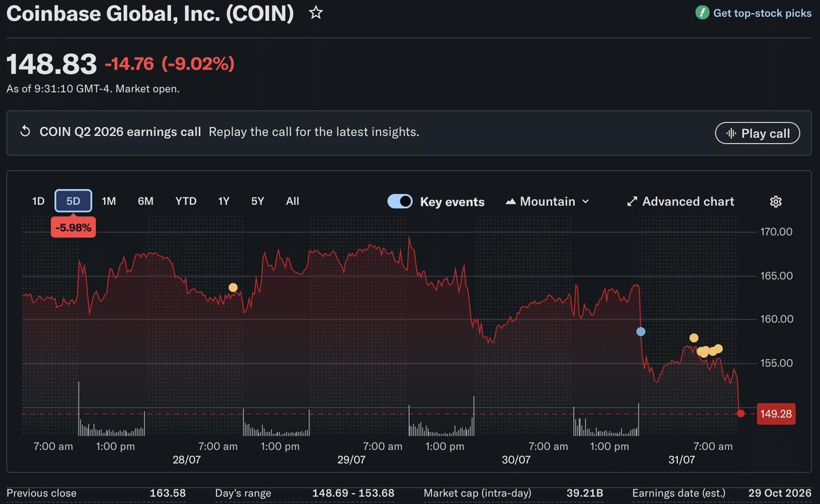Screen dimensions: 820x504
Task: Click the Day's range label
Action: pos(243,493)
